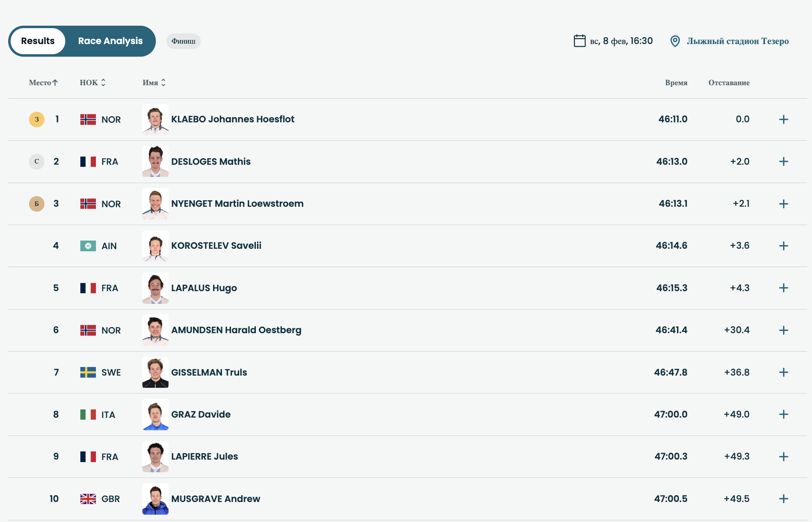Select the Results tab
812x522 pixels.
(38, 41)
